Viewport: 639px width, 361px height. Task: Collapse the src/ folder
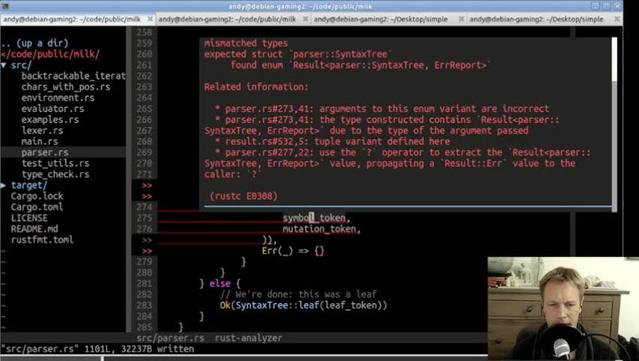coord(4,65)
